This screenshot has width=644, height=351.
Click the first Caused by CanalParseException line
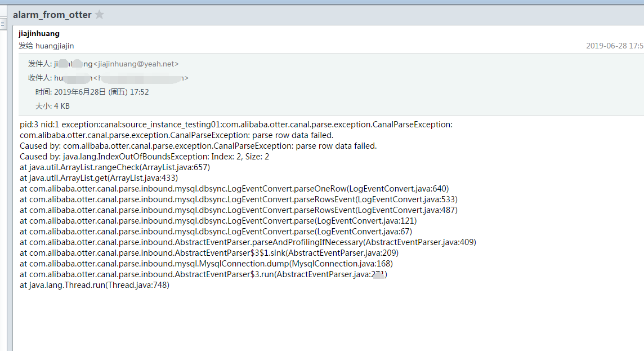(198, 146)
